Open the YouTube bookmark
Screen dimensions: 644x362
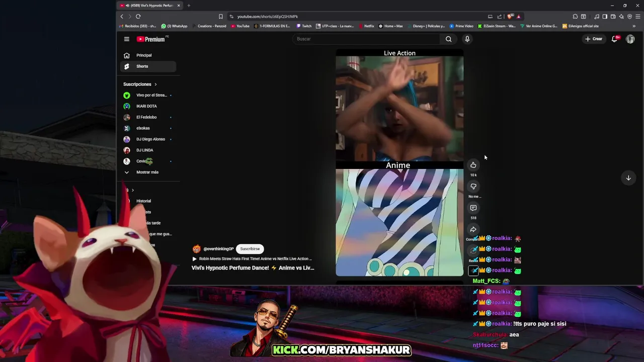(240, 26)
